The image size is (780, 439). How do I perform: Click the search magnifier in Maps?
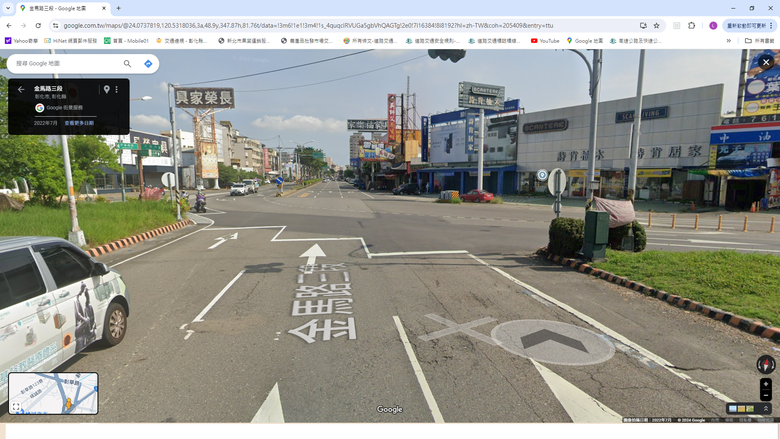pyautogui.click(x=127, y=64)
